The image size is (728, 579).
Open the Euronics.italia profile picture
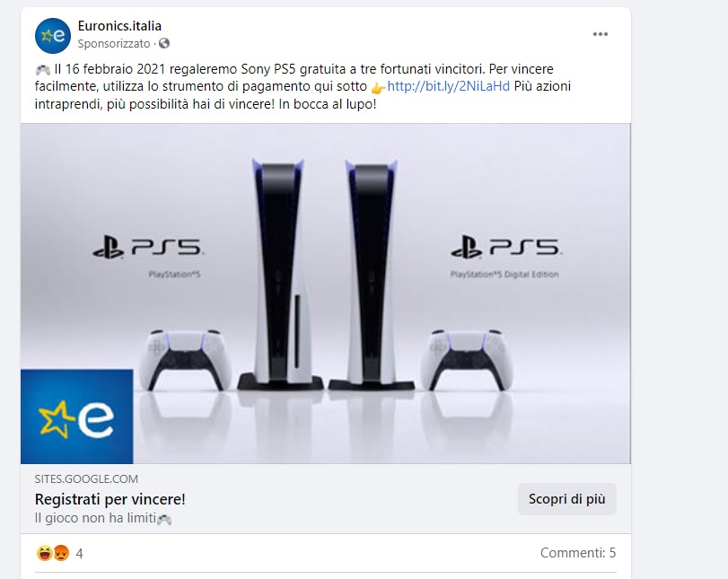(52, 36)
